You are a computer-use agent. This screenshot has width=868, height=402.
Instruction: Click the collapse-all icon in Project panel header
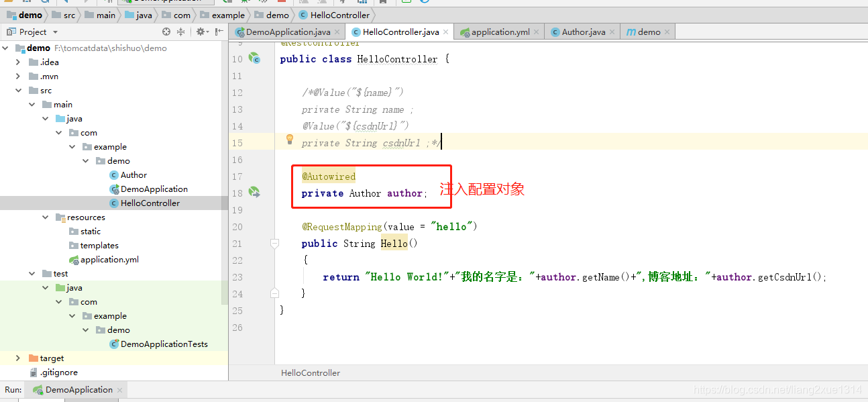tap(180, 32)
